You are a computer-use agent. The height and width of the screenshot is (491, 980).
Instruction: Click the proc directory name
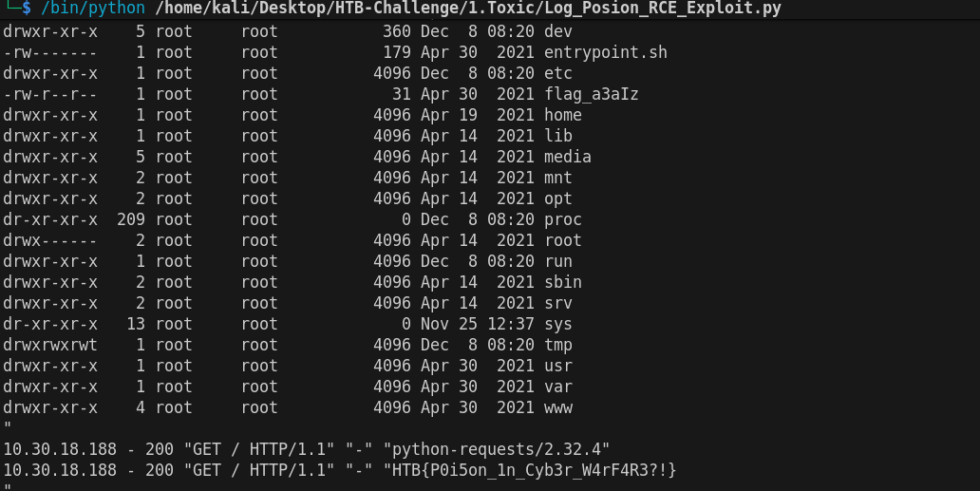point(563,219)
